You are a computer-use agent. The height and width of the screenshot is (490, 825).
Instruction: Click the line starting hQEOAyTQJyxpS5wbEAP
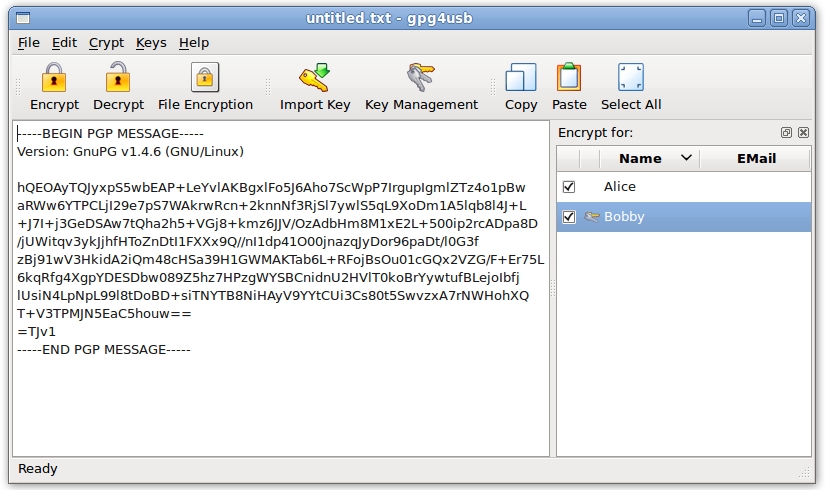tap(271, 188)
